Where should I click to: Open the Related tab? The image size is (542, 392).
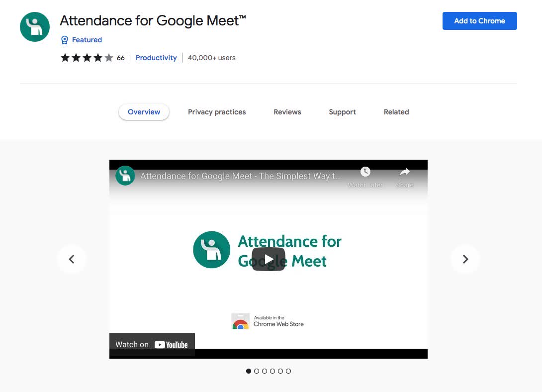tap(396, 112)
